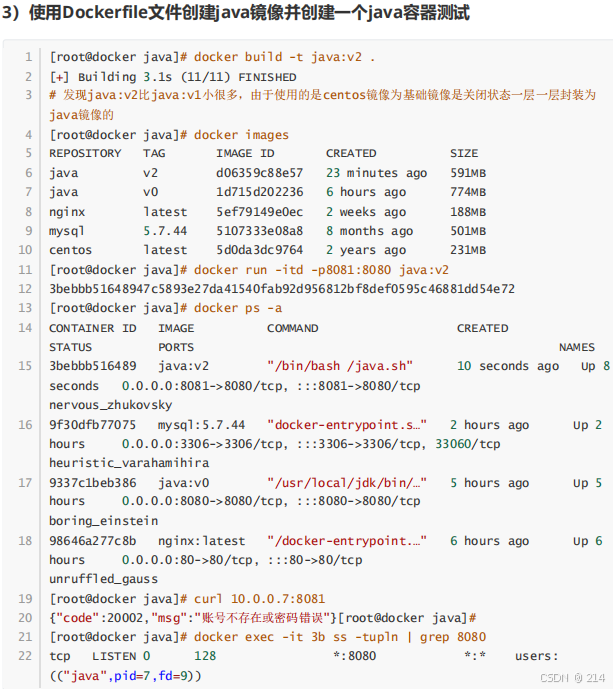Image resolution: width=613 pixels, height=689 pixels.
Task: Click the "docker-entrypoint.s…" command of mysql
Action: tap(347, 425)
